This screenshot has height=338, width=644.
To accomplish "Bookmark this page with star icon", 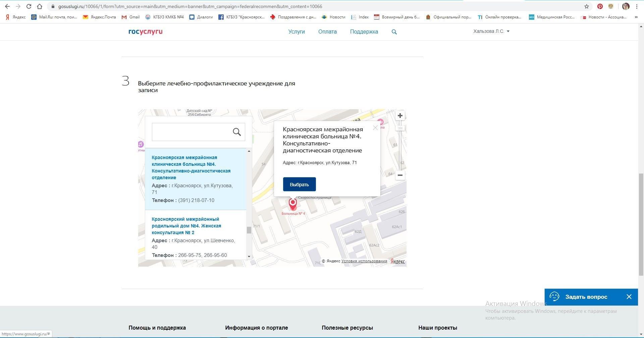I will coord(586,6).
